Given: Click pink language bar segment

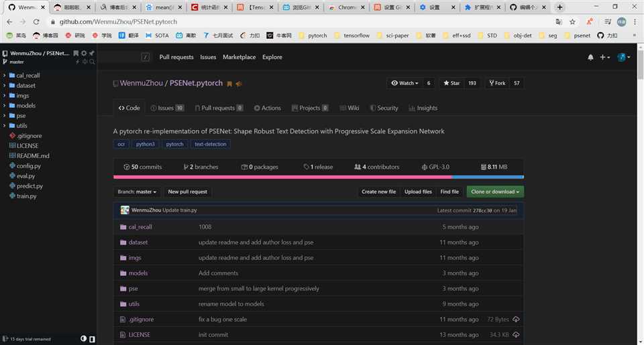Looking at the screenshot, I should [282, 178].
